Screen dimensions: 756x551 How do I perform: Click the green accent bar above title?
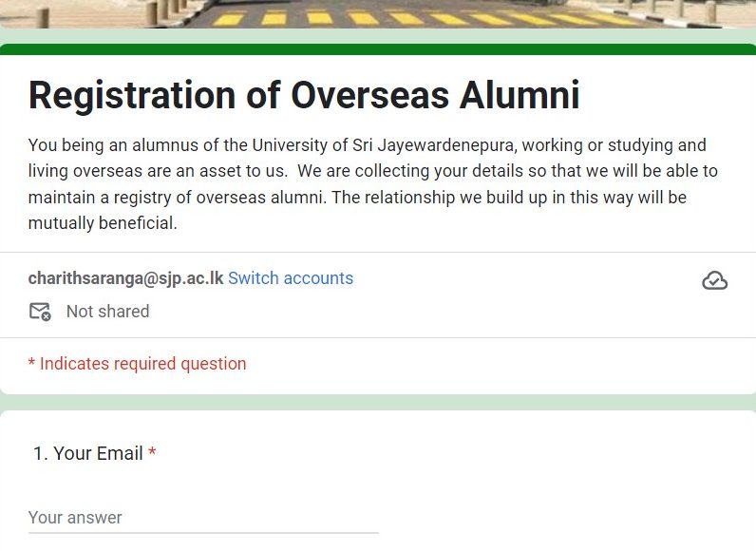click(378, 49)
